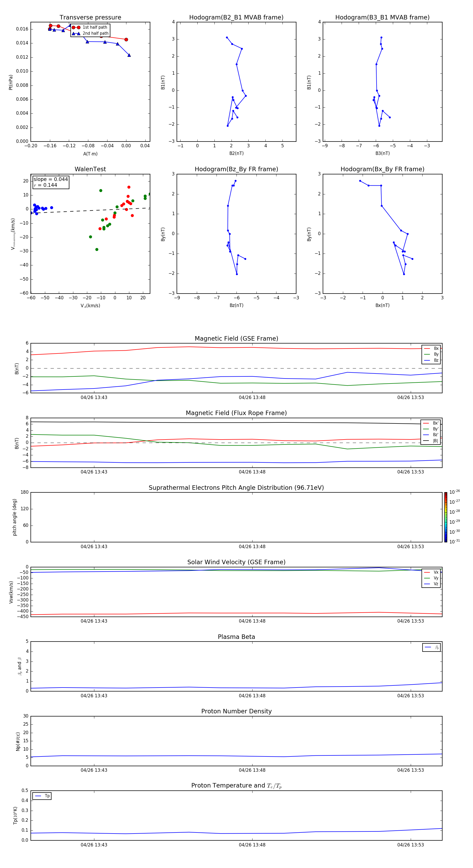Click the Vx legend entry in solar wind plot
The height and width of the screenshot is (868, 473).
click(431, 572)
